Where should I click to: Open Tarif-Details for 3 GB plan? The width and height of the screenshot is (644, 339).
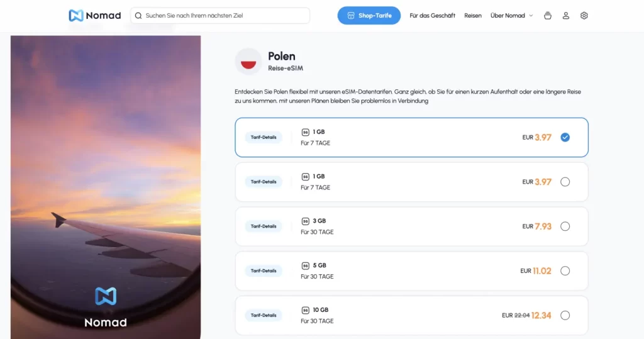(x=264, y=226)
